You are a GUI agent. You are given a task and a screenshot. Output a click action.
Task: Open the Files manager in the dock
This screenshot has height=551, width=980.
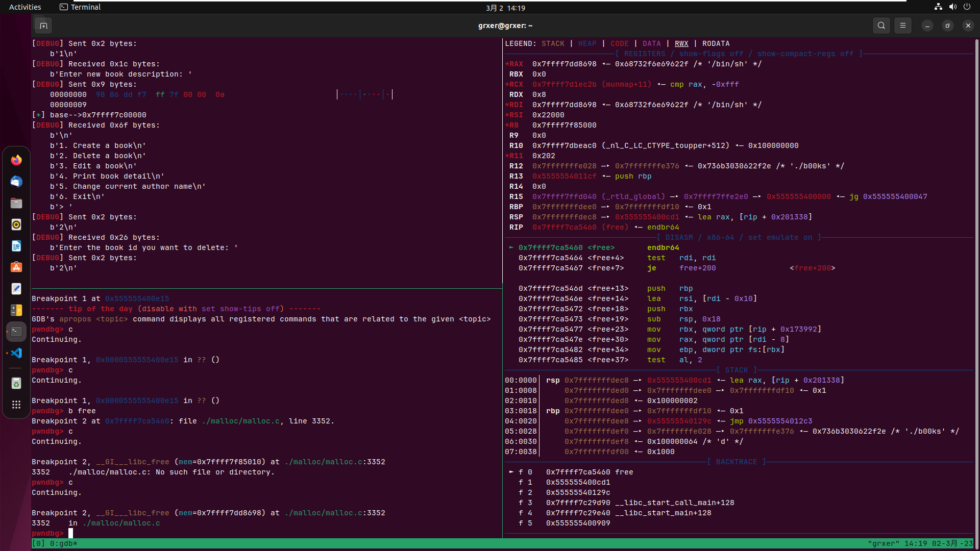pyautogui.click(x=16, y=203)
